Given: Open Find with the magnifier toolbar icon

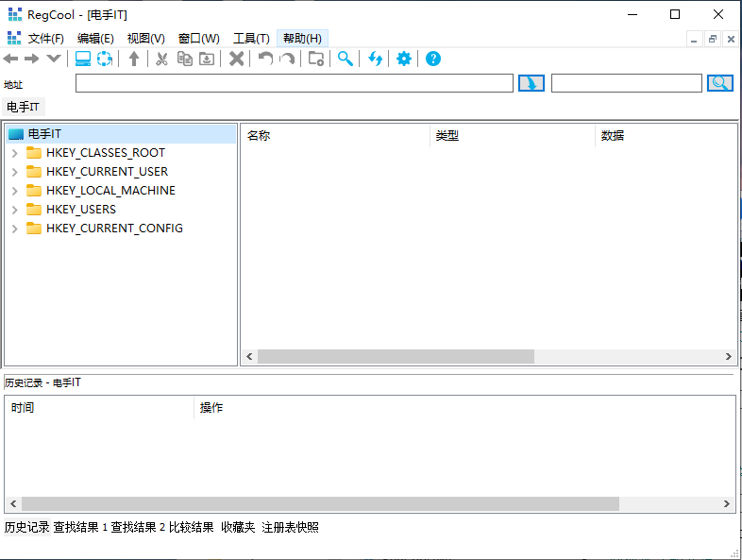Looking at the screenshot, I should pos(345,59).
